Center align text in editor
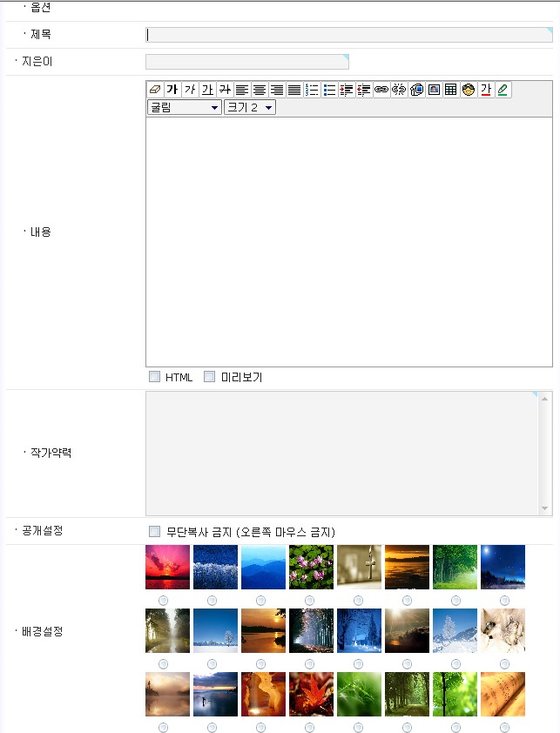Viewport: 560px width, 733px height. click(x=260, y=90)
